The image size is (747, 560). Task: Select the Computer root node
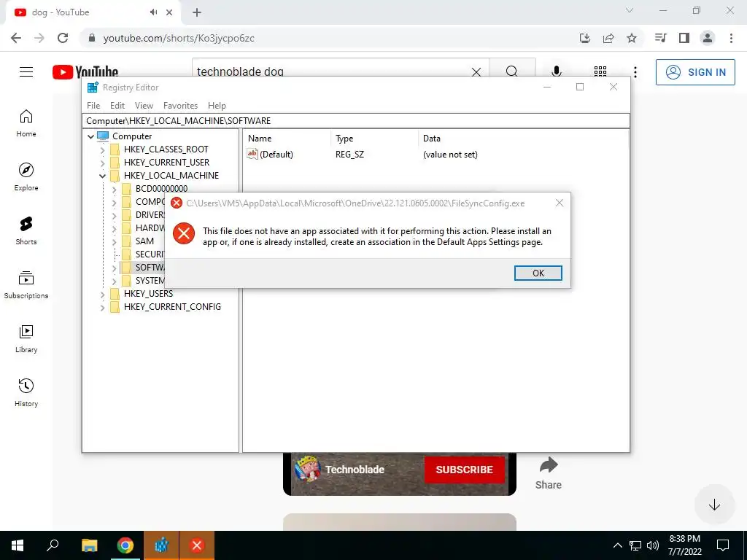click(x=132, y=136)
